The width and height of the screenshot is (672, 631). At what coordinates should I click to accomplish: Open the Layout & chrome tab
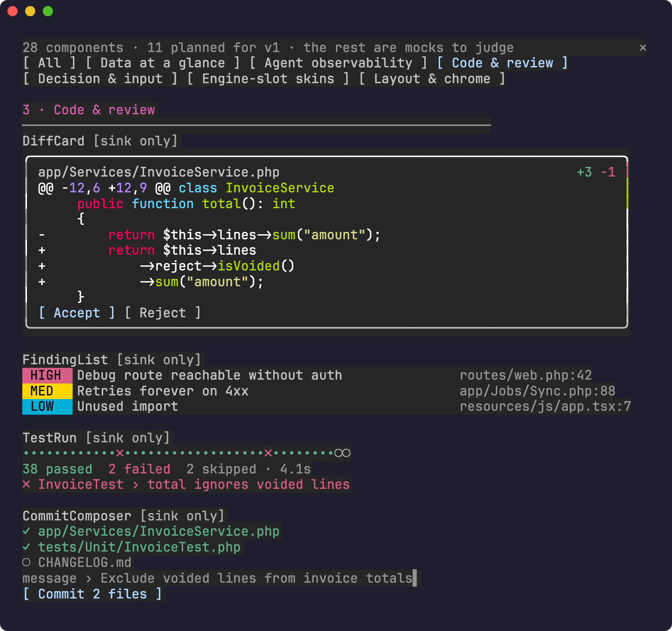pos(432,79)
